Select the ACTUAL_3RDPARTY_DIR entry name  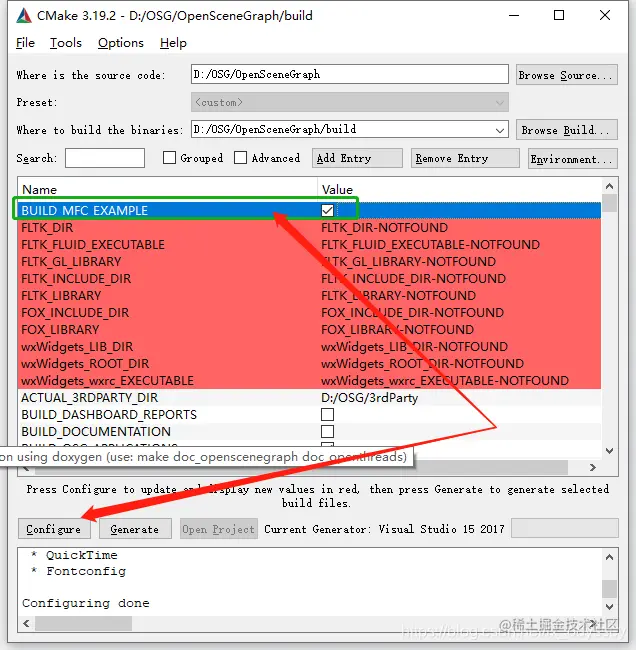[x=90, y=398]
